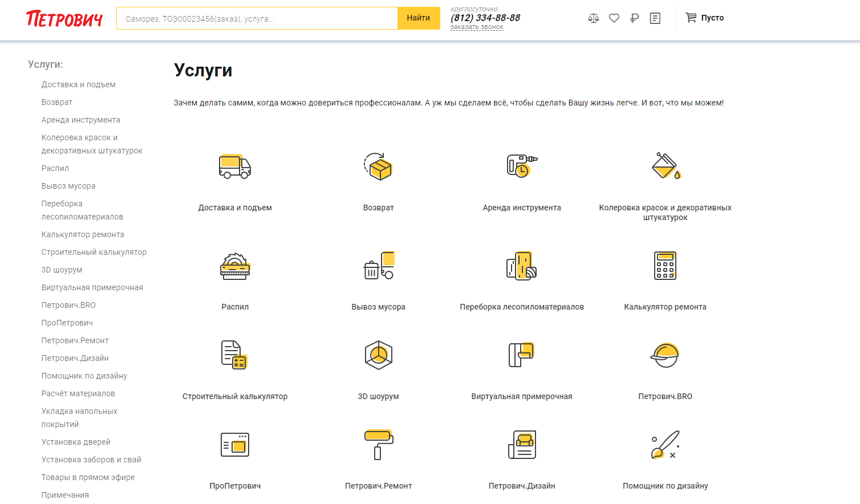Open the Петрович.Дизайн armchair icon
The image size is (860, 504).
[x=522, y=445]
